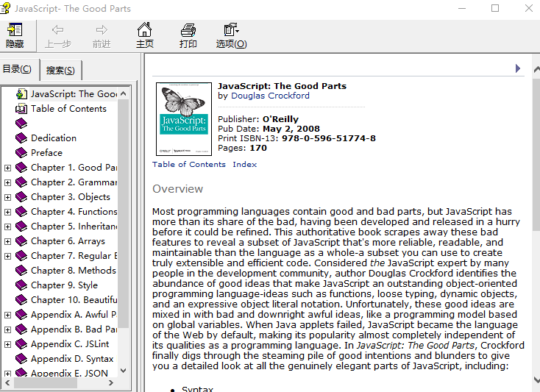Click the tree panel scroll down arrow

tap(124, 371)
